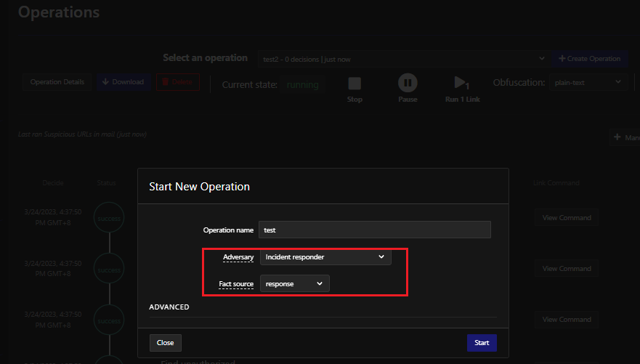
Task: Run 1 Link of operation
Action: pos(463,89)
